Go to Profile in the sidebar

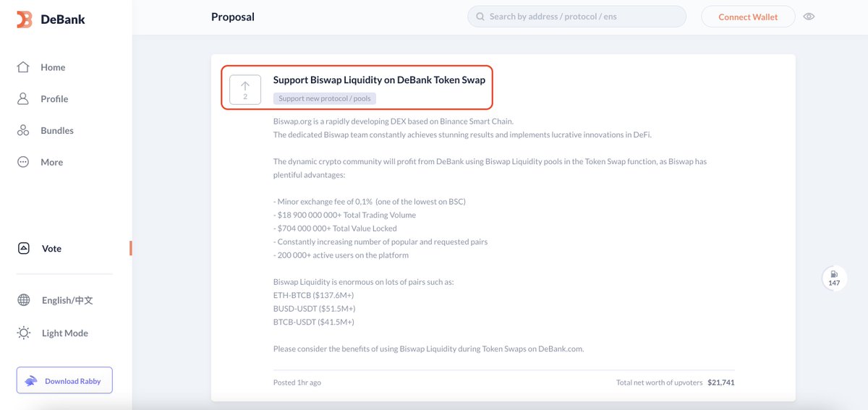click(x=43, y=99)
